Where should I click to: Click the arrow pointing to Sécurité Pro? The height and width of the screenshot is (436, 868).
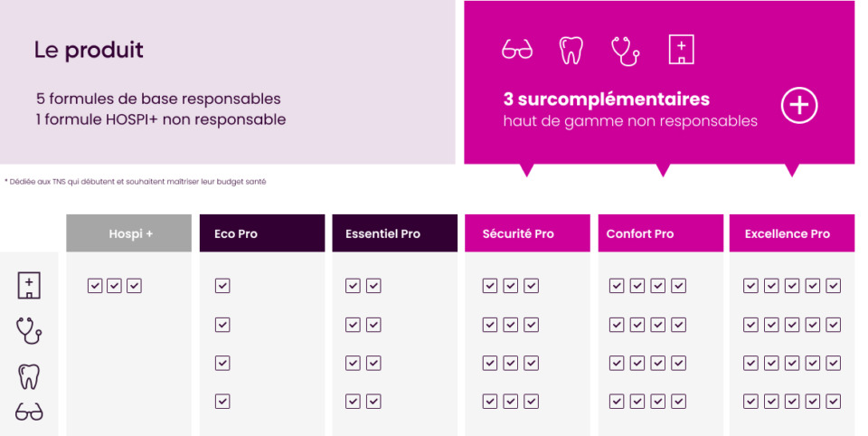(527, 170)
